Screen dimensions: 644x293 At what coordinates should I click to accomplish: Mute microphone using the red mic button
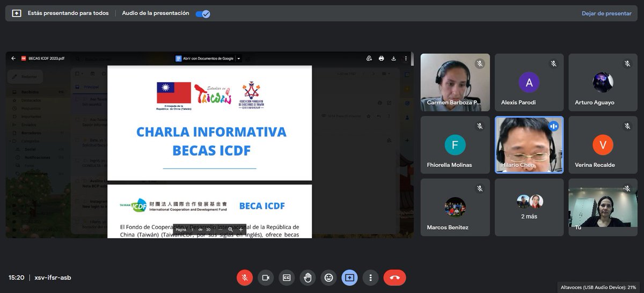pos(245,277)
